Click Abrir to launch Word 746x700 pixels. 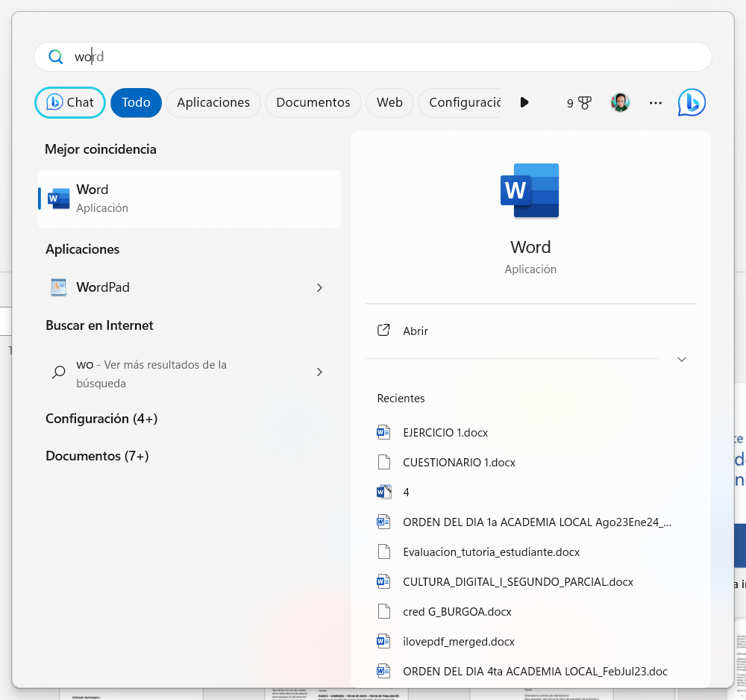point(416,331)
